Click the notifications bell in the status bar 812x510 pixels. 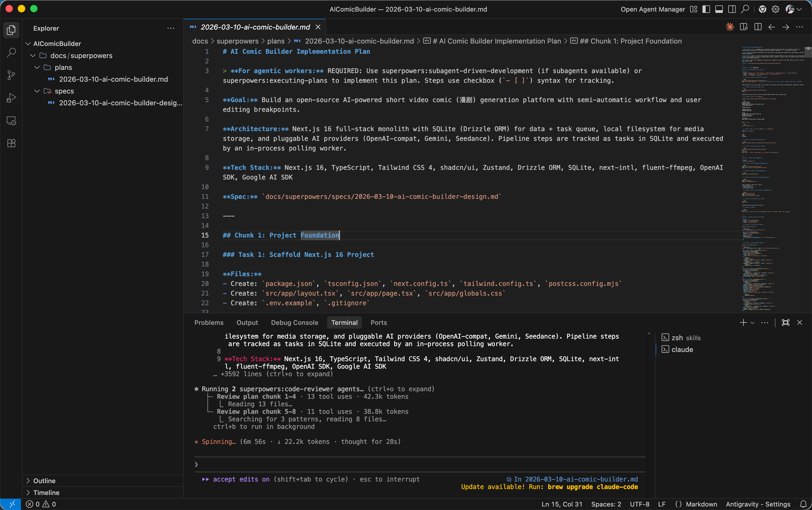[803, 504]
